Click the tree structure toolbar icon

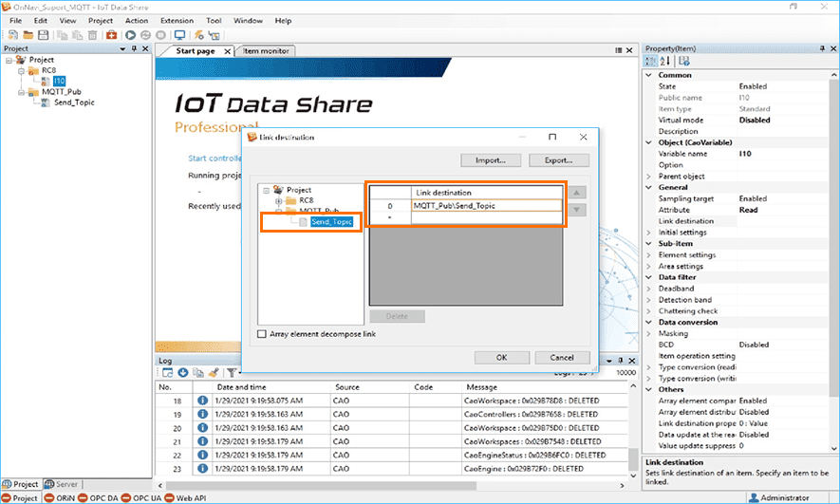tap(214, 35)
